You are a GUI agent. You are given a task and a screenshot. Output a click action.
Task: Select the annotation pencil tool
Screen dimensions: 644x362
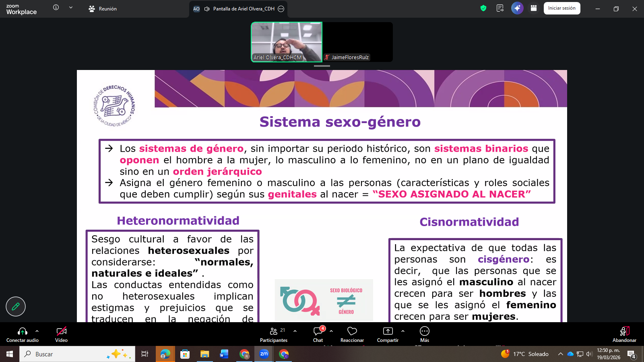[x=15, y=306]
